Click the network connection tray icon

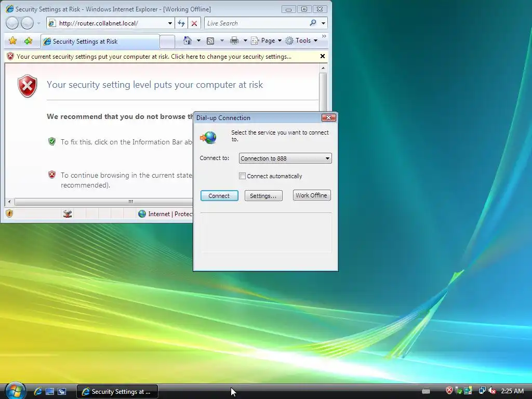pyautogui.click(x=482, y=391)
